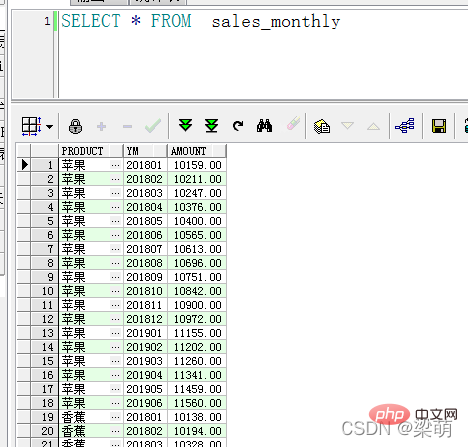Open the grid view dropdown arrow

tap(50, 127)
